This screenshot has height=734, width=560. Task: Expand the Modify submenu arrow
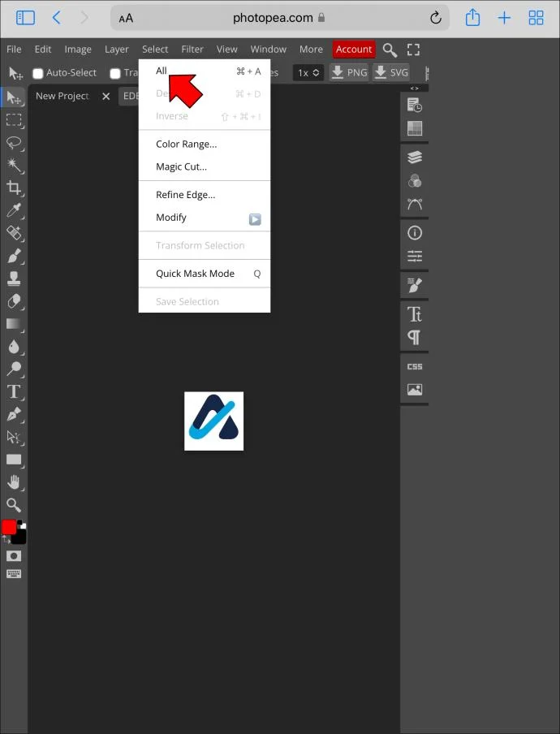(255, 219)
